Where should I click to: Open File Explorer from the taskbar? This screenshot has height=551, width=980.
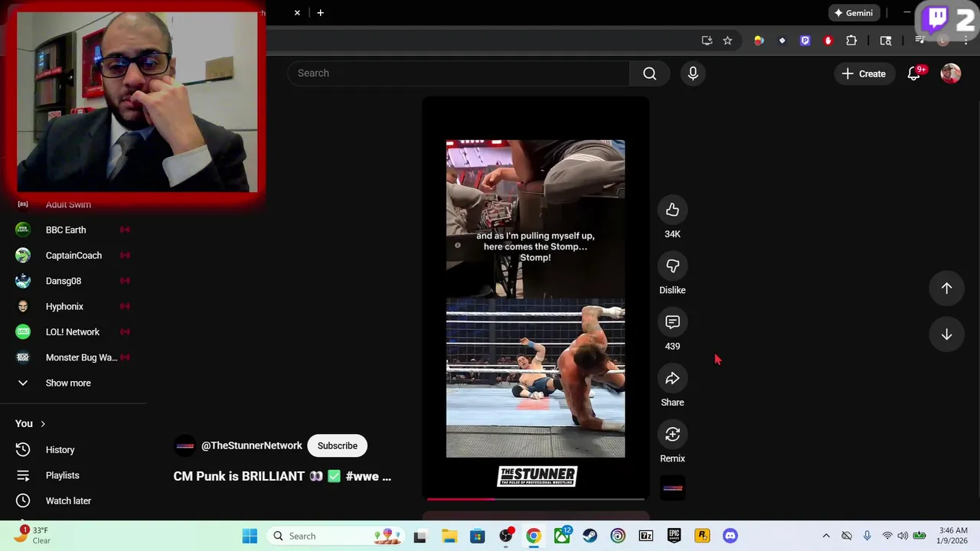pyautogui.click(x=449, y=536)
